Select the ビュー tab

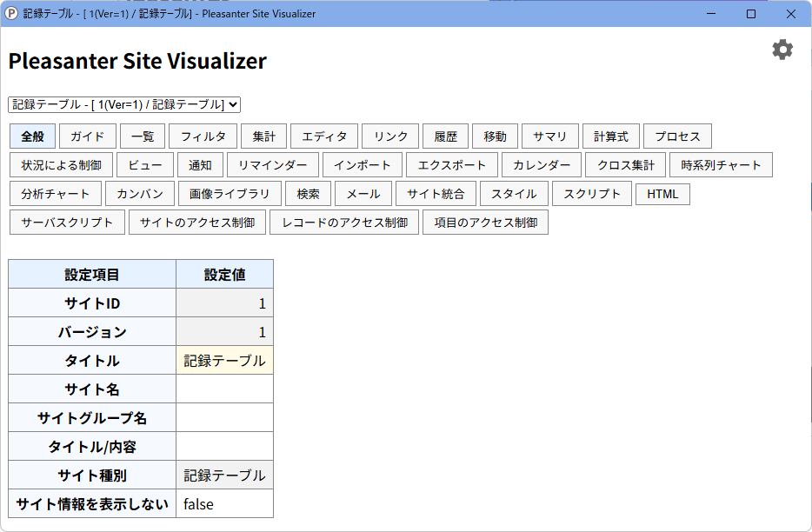click(x=145, y=164)
